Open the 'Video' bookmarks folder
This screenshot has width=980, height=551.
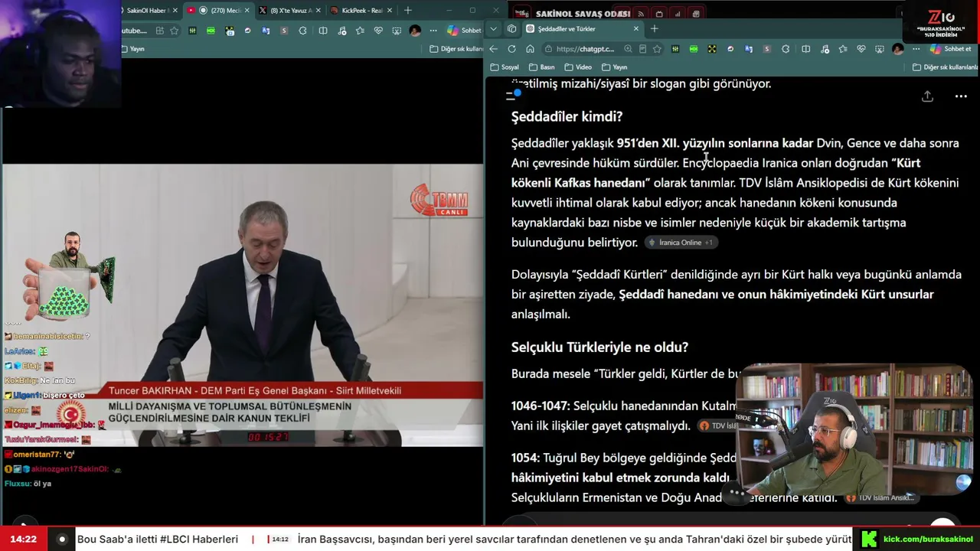[x=578, y=67]
